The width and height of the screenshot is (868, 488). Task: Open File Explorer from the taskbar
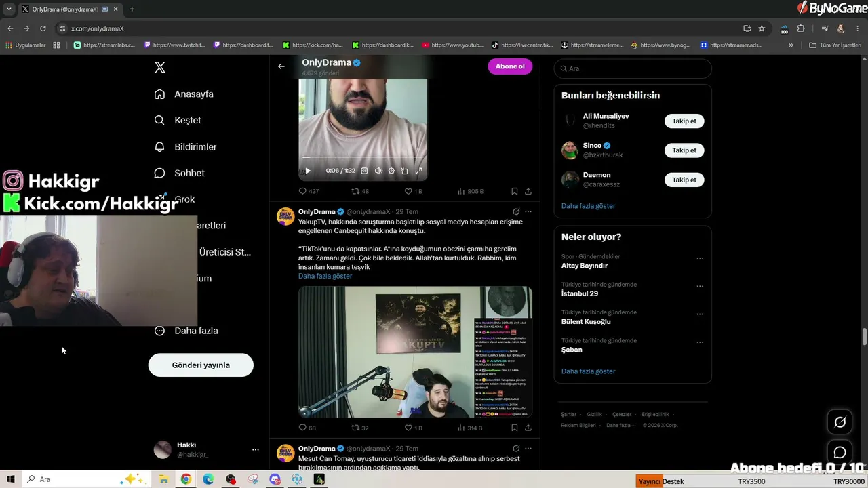pos(163,479)
